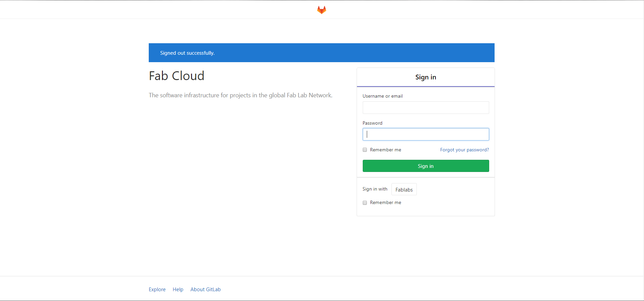
Task: Open the About GitLab footer link
Action: pyautogui.click(x=206, y=290)
